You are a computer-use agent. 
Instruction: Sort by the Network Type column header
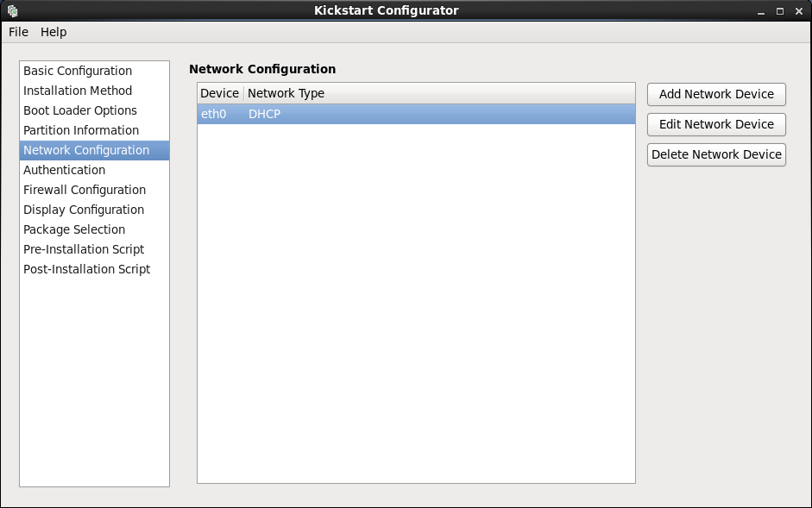click(286, 93)
